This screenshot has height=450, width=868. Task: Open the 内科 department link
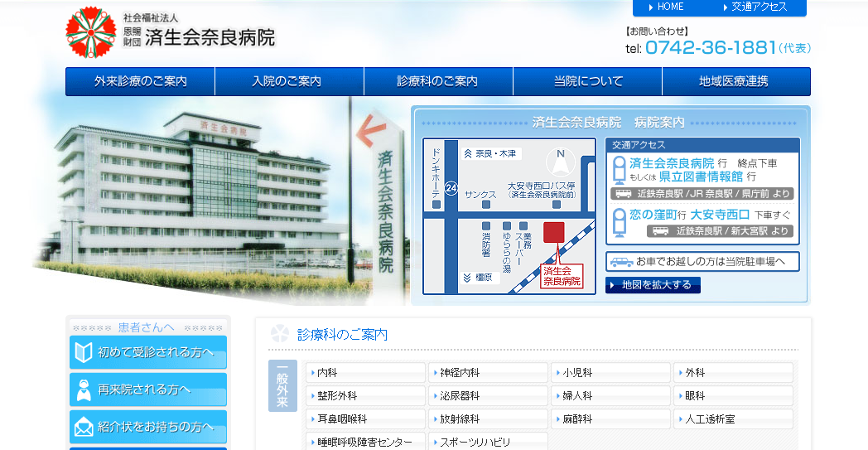pyautogui.click(x=365, y=373)
